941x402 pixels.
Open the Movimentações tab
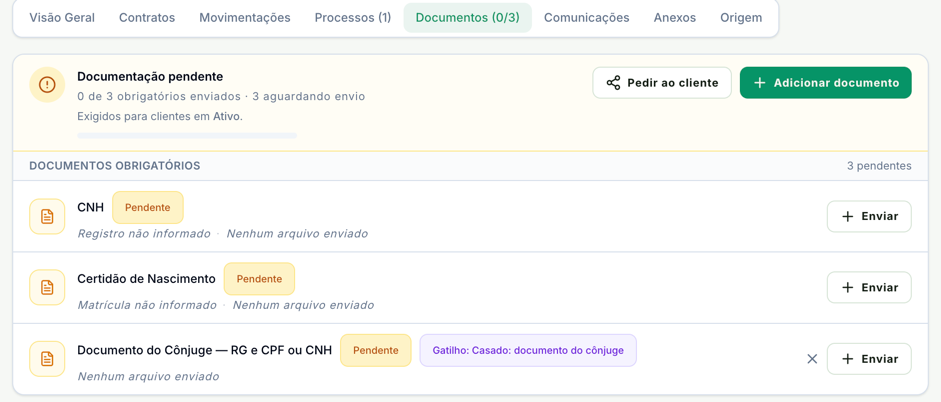(x=245, y=17)
